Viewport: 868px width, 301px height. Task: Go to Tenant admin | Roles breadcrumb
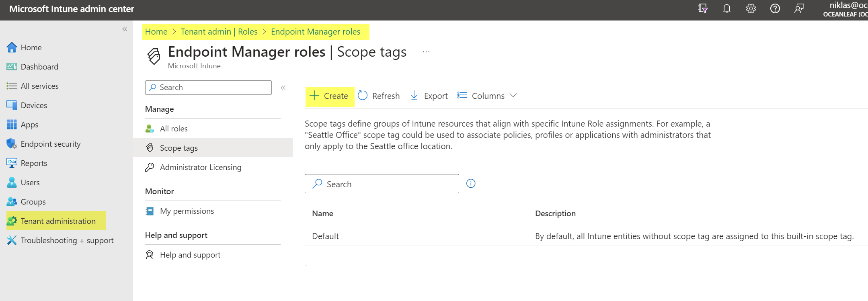(x=219, y=32)
